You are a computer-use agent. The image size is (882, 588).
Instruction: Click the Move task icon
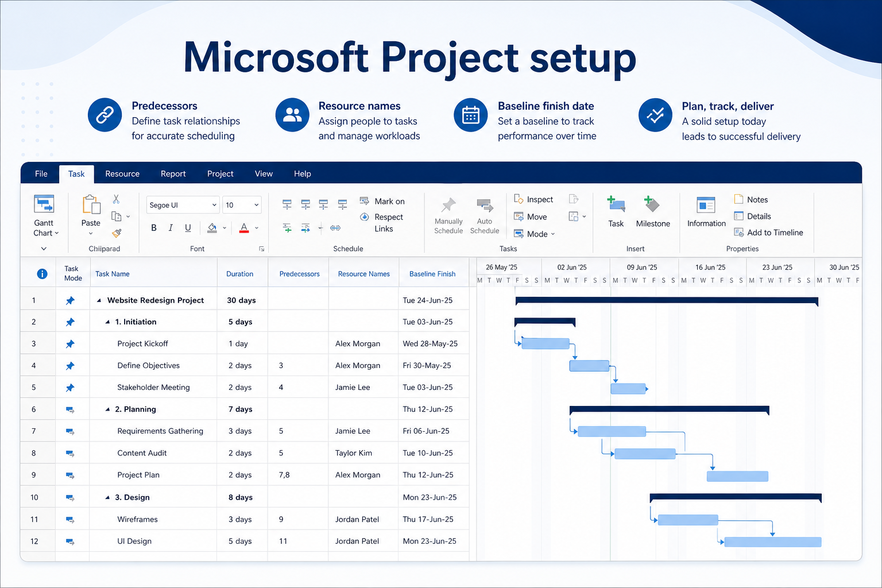[x=519, y=216]
